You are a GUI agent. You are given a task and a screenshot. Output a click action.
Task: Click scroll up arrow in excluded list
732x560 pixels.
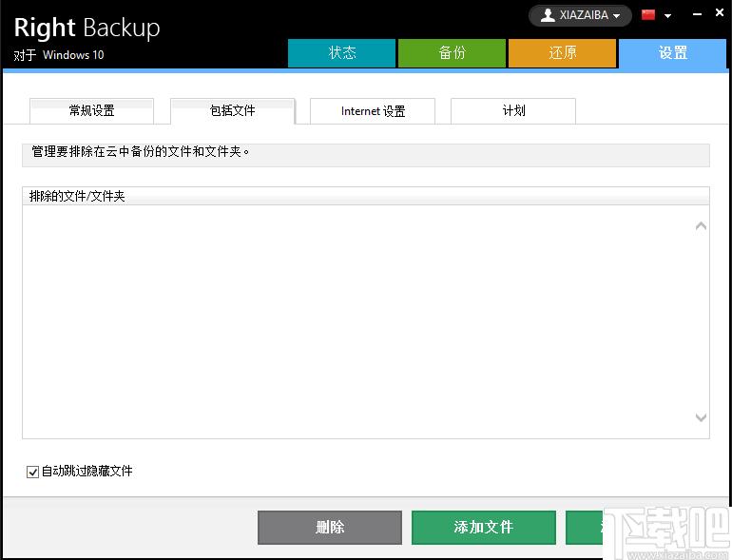[701, 226]
